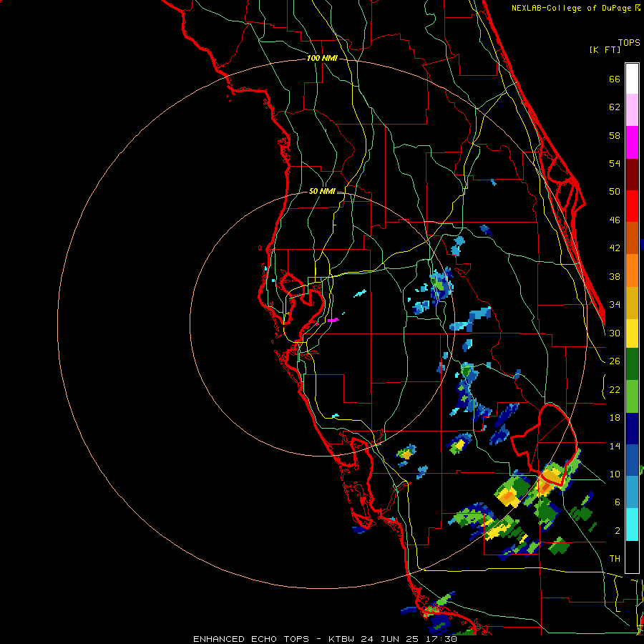Viewport: 644px width, 644px height.
Task: Click the legend value 66
Action: [x=615, y=79]
